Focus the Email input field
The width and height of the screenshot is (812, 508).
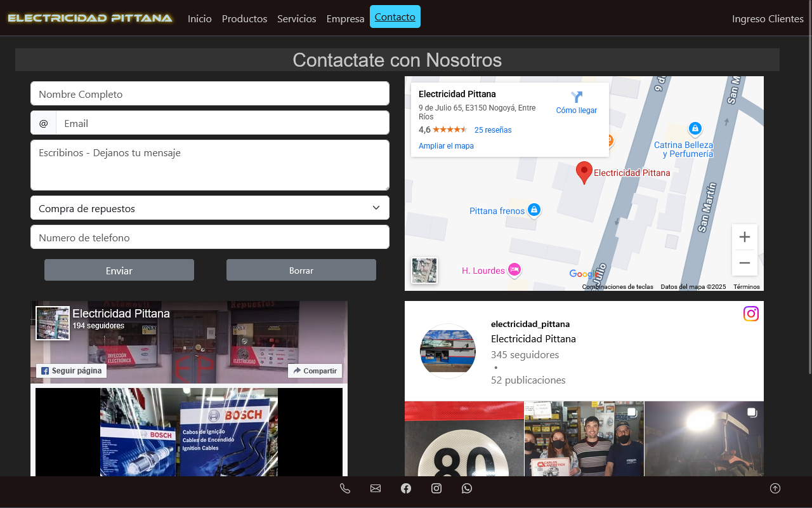pos(223,123)
